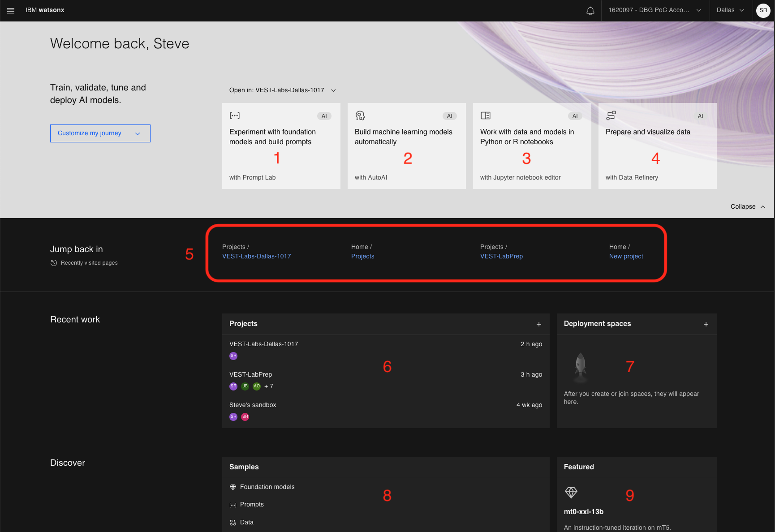
Task: Open the mt0-xxl-13b featured model
Action: point(584,512)
